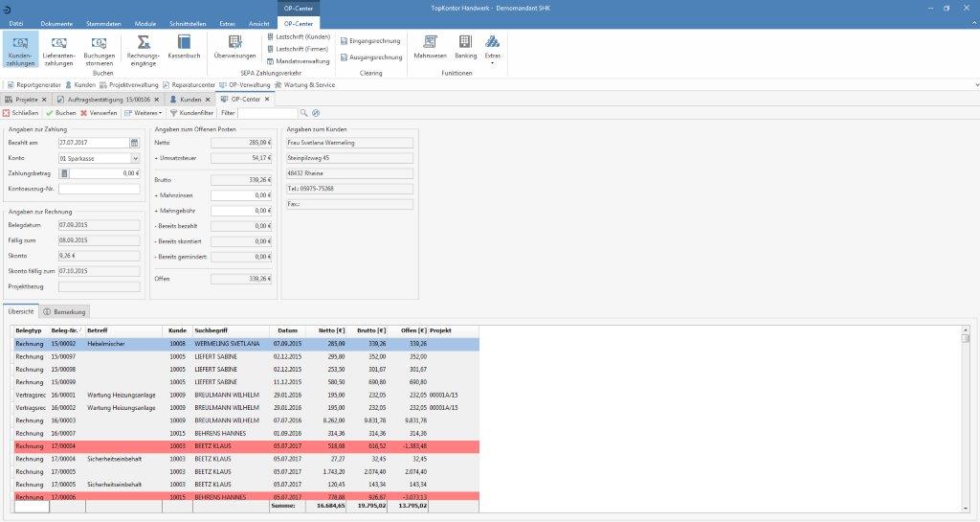This screenshot has height=522, width=980.
Task: Click the Offen [€] column header
Action: (408, 330)
